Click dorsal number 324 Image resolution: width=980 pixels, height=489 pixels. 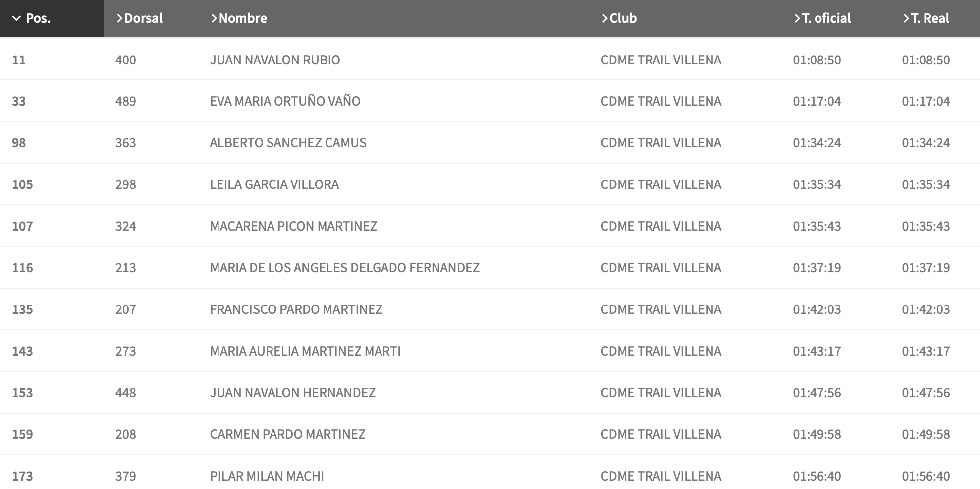(x=125, y=226)
